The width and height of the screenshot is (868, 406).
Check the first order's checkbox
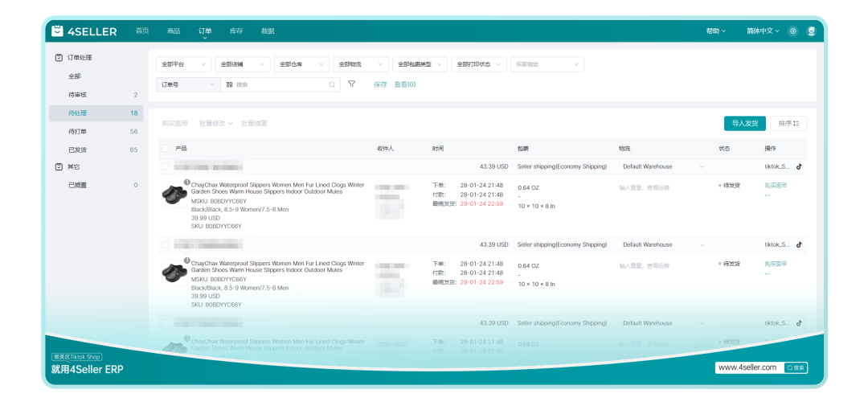point(165,166)
